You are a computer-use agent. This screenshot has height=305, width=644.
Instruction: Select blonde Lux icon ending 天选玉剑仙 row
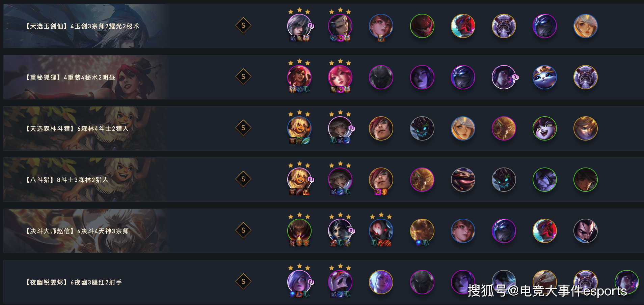tap(585, 26)
